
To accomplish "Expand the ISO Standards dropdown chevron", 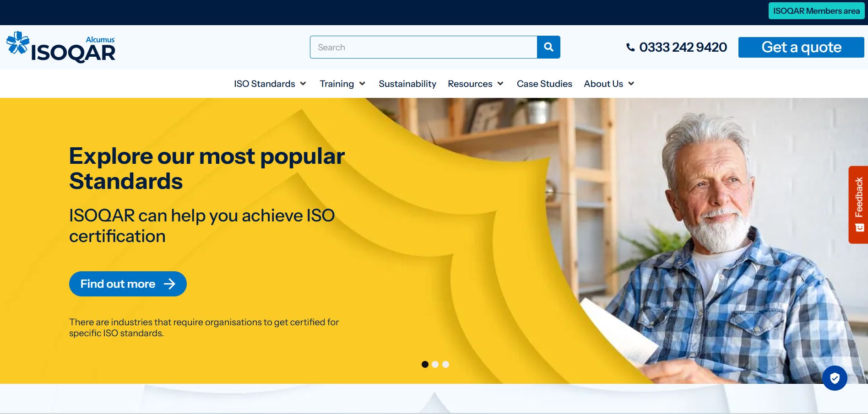I will click(x=303, y=84).
